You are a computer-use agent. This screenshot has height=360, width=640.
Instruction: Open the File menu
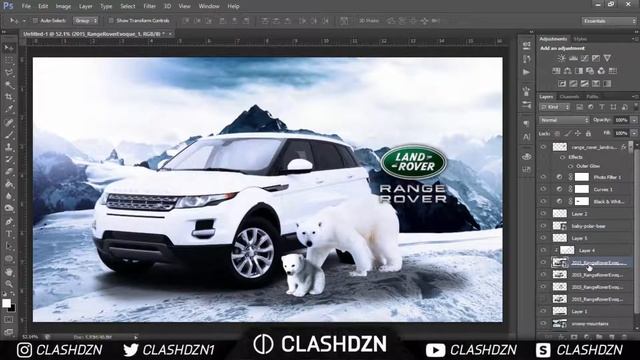click(26, 6)
